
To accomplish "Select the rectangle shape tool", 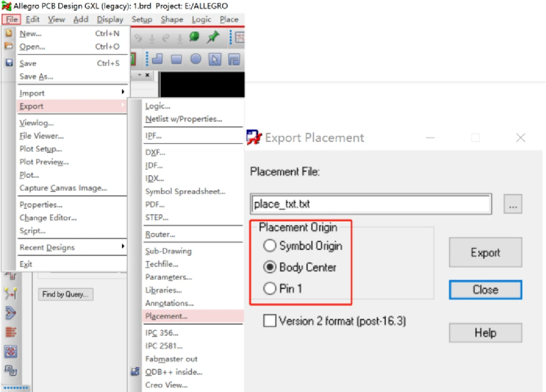I will tap(176, 59).
